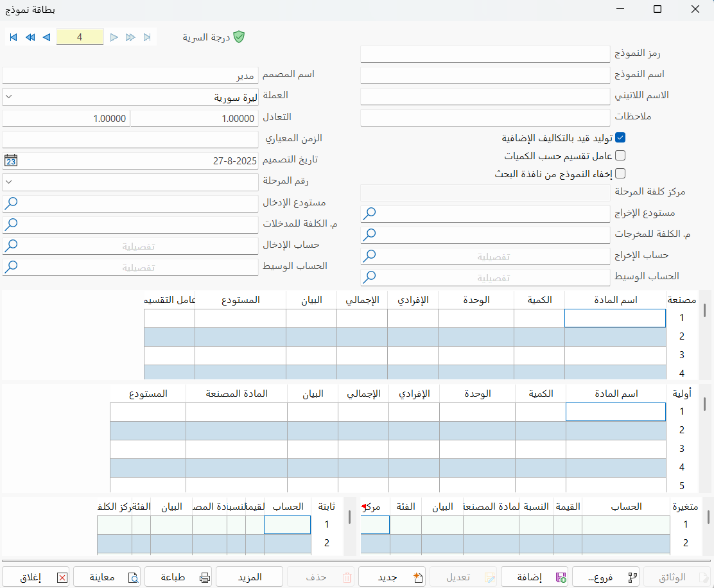Click the search icon for مستودع الإخراج
The image size is (714, 588).
point(369,212)
